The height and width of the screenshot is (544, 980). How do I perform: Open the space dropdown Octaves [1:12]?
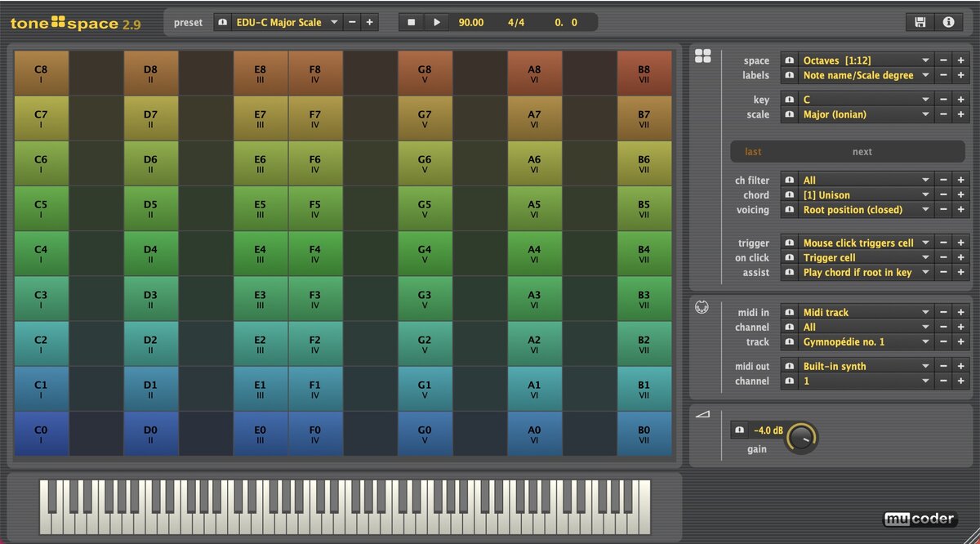click(x=866, y=60)
